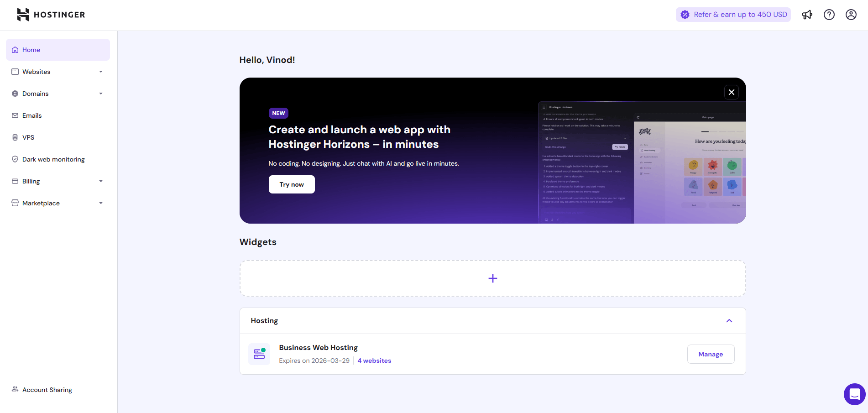Open Domains menu item
Screen dimensions: 868x413
click(58, 94)
